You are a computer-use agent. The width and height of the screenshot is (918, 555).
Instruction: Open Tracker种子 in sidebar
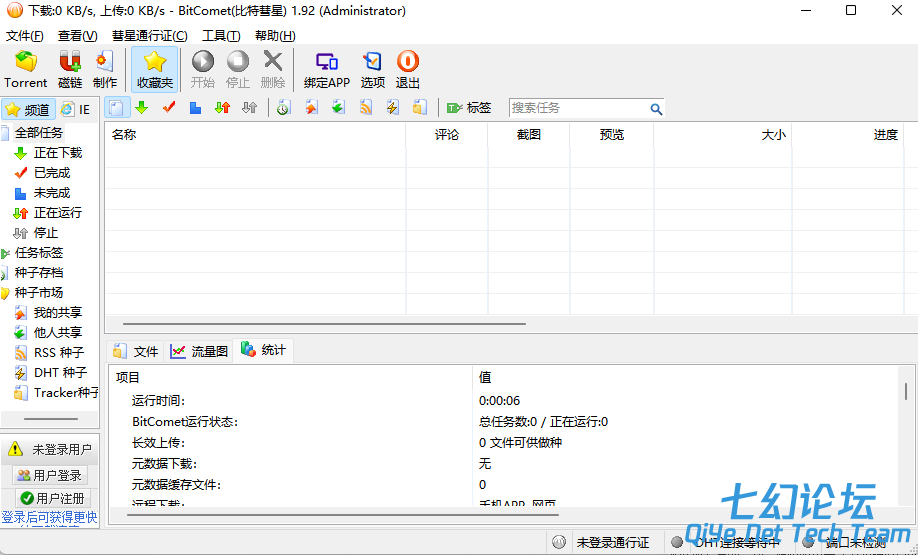click(66, 392)
